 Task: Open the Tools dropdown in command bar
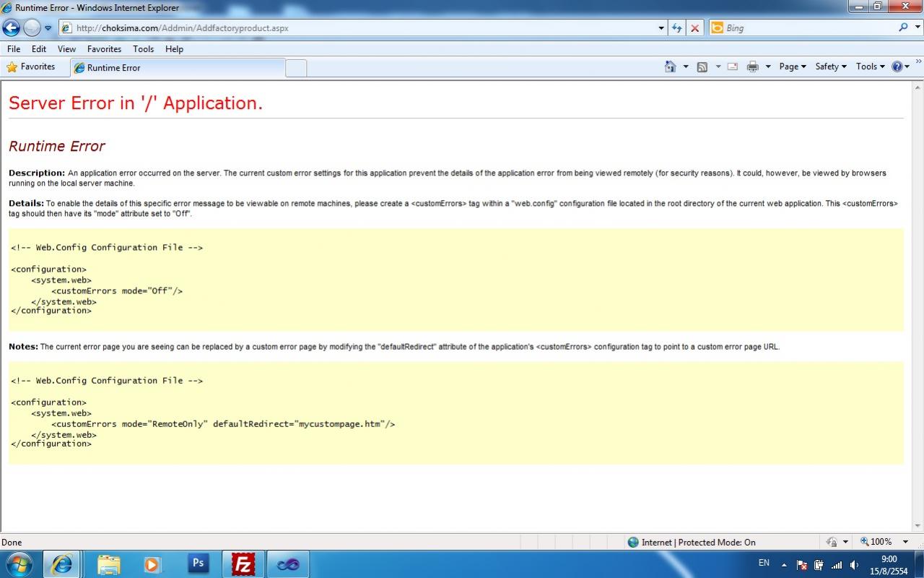coord(870,66)
